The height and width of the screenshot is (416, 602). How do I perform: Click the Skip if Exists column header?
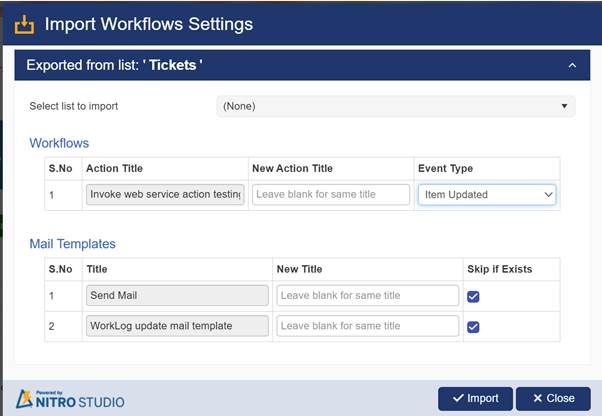tap(499, 269)
